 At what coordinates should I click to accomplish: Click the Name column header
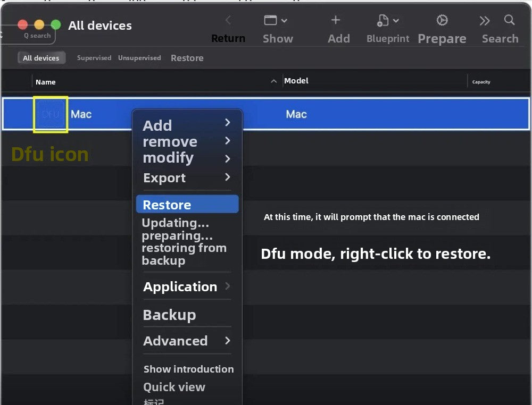coord(45,82)
